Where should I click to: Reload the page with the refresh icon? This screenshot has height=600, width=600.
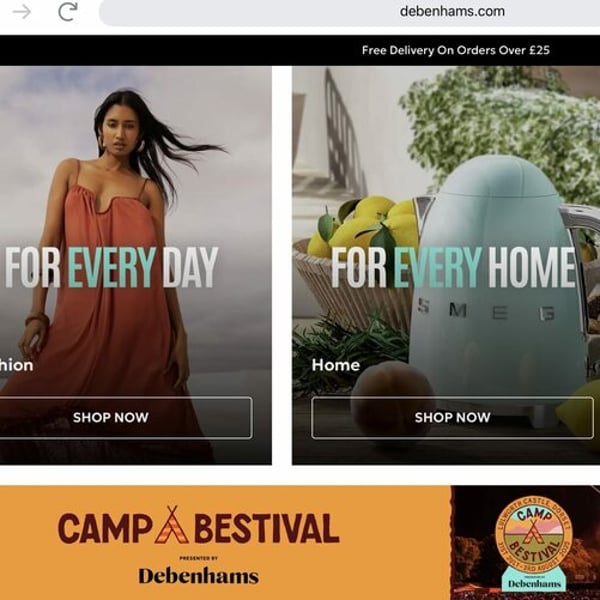click(68, 11)
